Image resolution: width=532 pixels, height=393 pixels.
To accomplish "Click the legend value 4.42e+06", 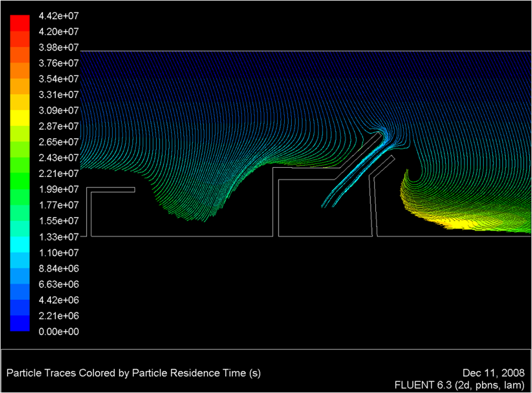I will tap(59, 300).
